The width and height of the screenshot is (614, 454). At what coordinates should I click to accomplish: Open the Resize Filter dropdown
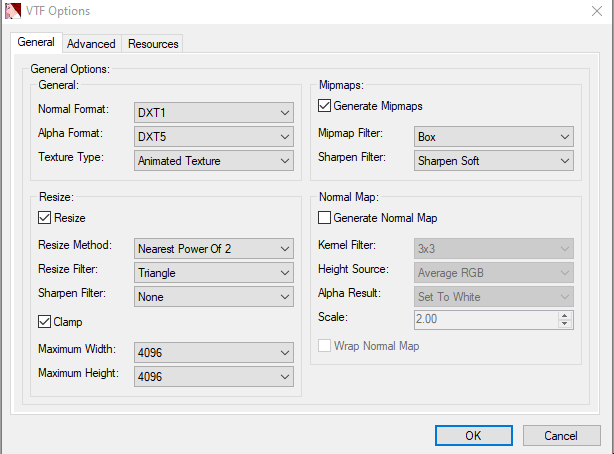pyautogui.click(x=214, y=271)
